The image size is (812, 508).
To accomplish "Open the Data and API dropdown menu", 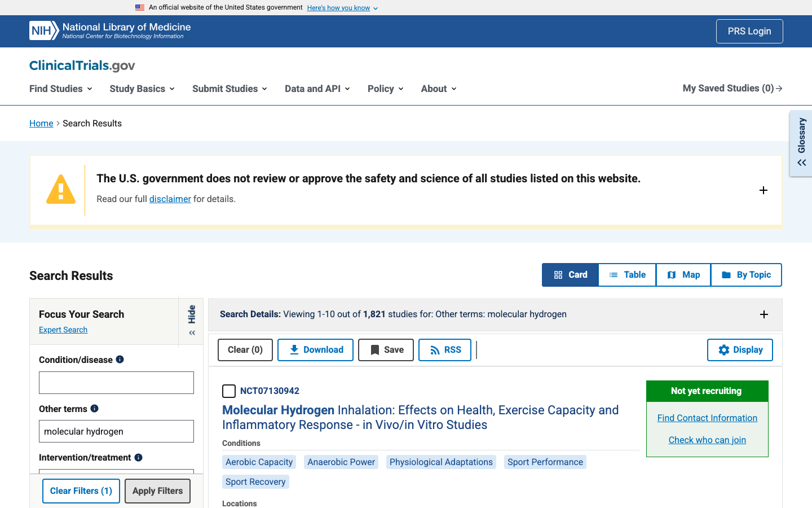I will [317, 89].
